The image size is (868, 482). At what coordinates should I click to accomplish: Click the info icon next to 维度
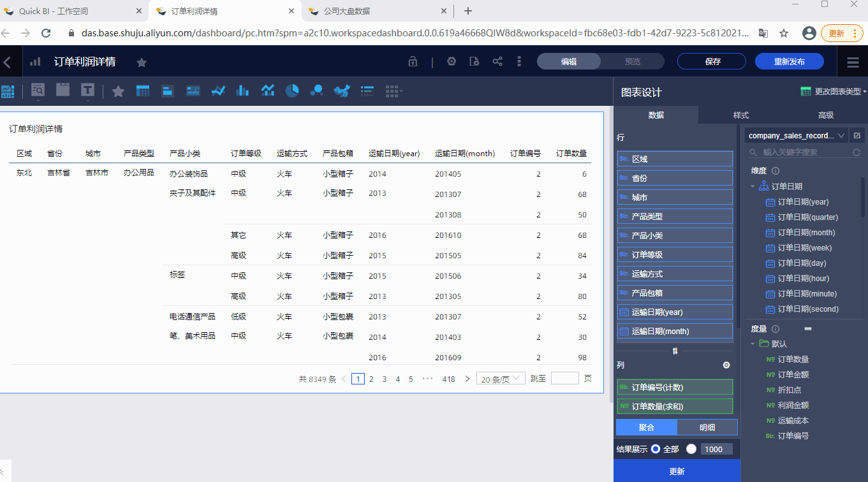[x=776, y=171]
